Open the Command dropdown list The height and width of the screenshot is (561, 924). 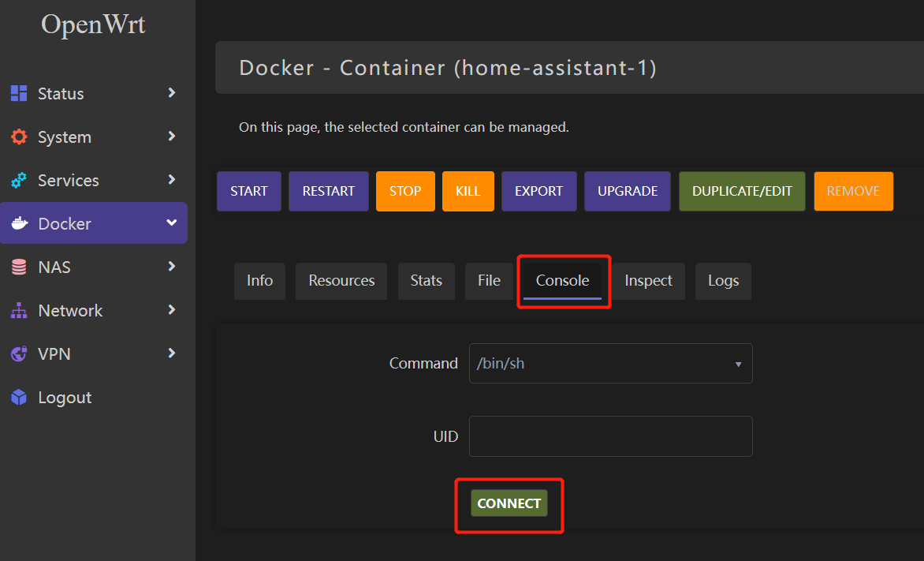click(610, 364)
